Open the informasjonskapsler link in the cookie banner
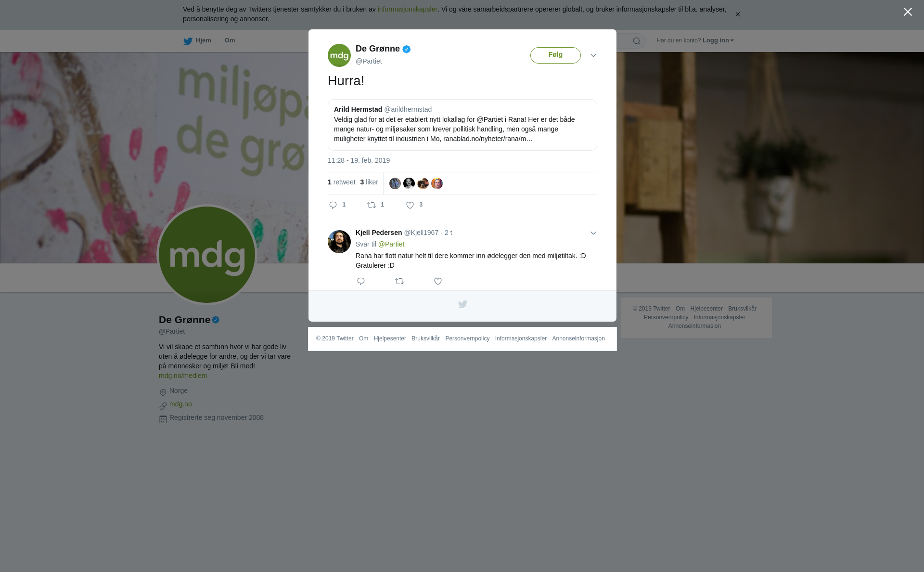 [x=407, y=9]
